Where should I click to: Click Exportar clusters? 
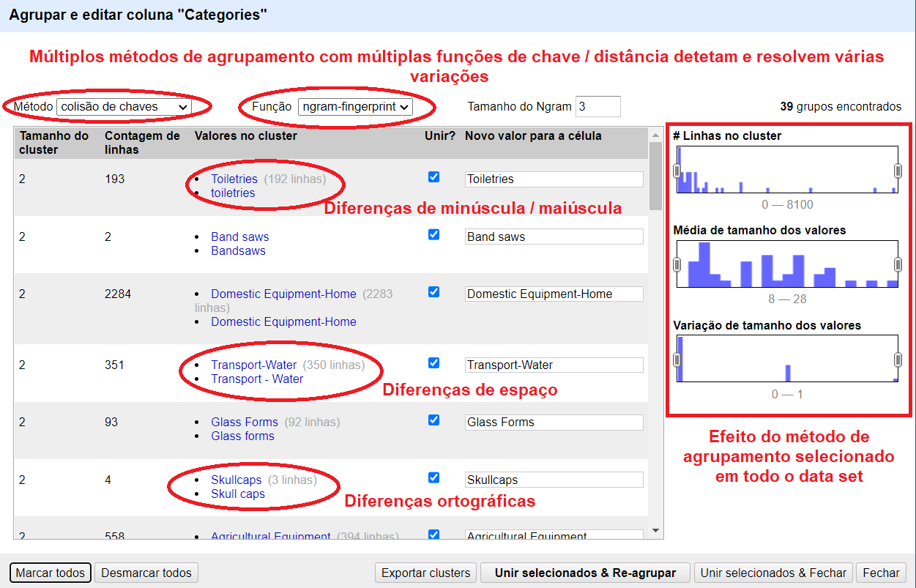coord(425,573)
